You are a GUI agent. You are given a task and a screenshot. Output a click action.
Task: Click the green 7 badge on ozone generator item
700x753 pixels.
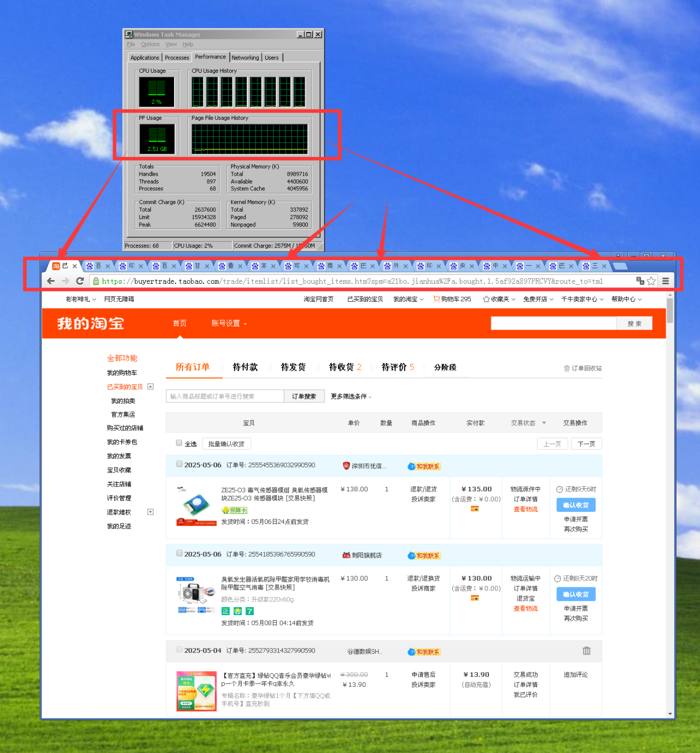249,611
